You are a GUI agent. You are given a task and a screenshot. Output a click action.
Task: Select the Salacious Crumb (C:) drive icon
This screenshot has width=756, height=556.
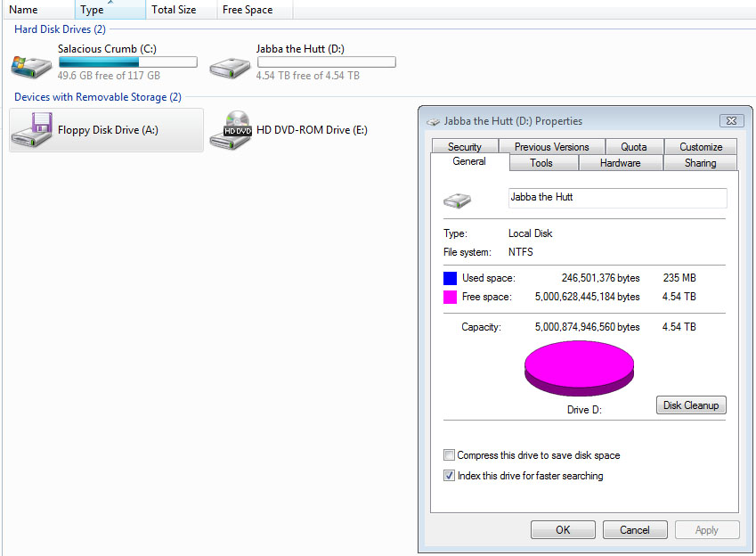coord(31,67)
